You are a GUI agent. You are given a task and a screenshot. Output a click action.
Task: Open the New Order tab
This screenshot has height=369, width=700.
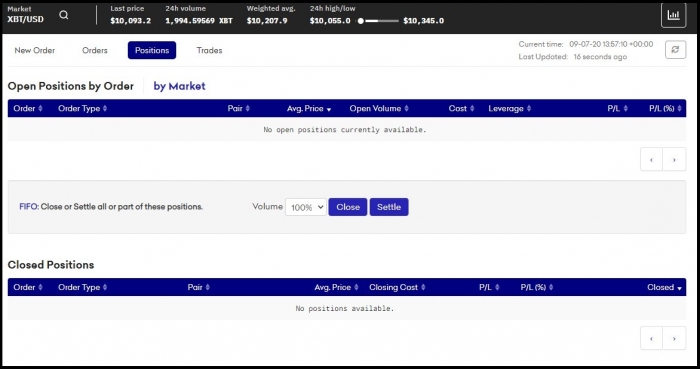34,50
